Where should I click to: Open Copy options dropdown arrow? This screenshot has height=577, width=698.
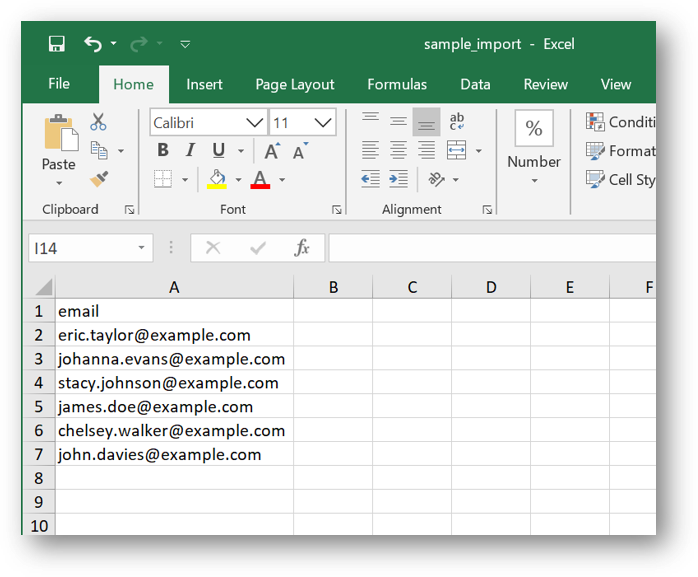pyautogui.click(x=121, y=151)
